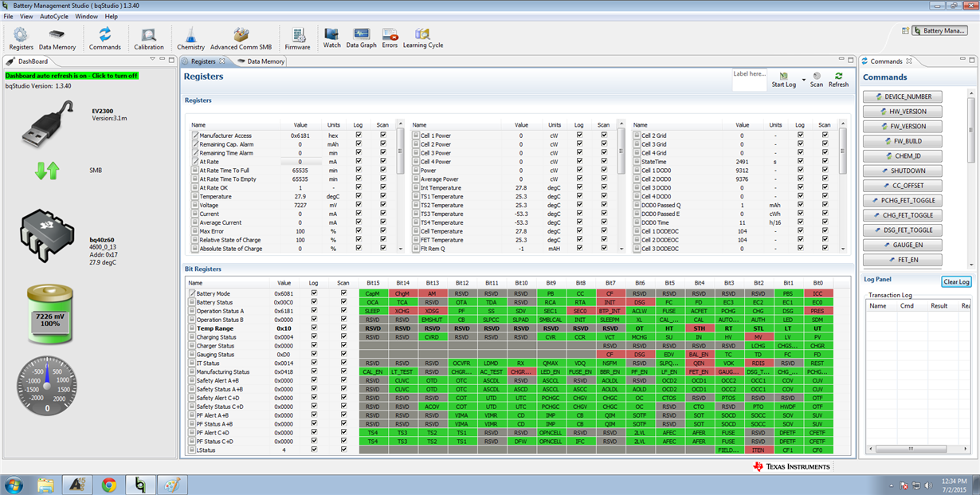This screenshot has height=495, width=980.
Task: Click the bqStudio taskbar icon
Action: pos(140,484)
